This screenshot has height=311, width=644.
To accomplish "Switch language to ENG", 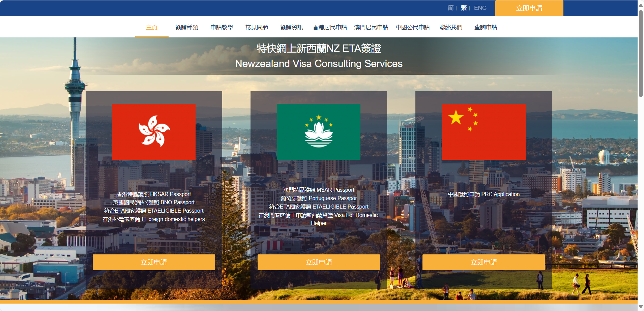I will coord(480,8).
